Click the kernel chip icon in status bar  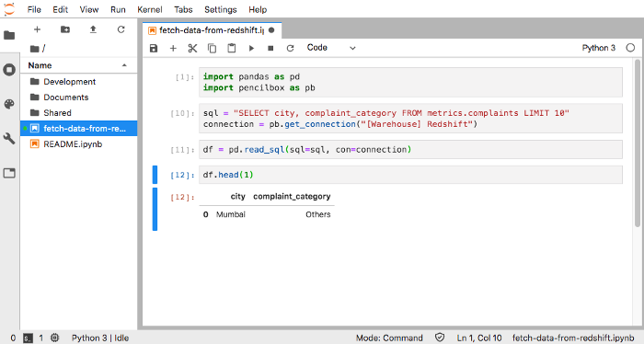[x=54, y=338]
